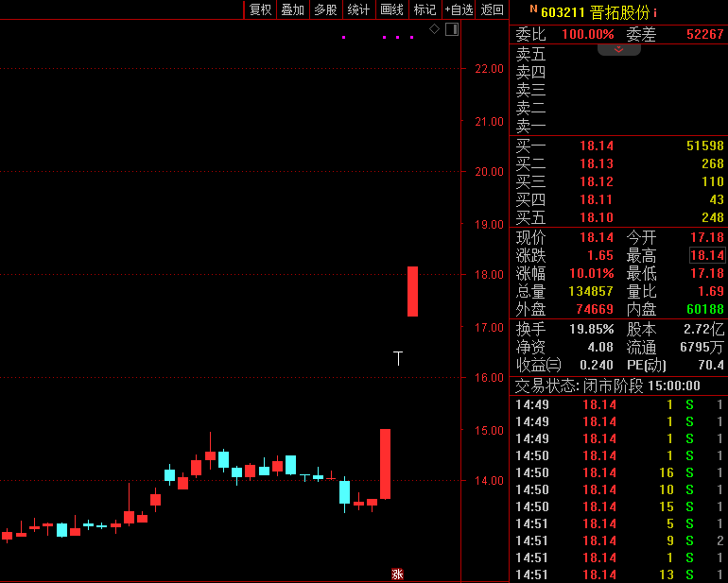This screenshot has height=583, width=728.
Task: Click the T-shaped candlestick near 16.50
Action: (398, 358)
